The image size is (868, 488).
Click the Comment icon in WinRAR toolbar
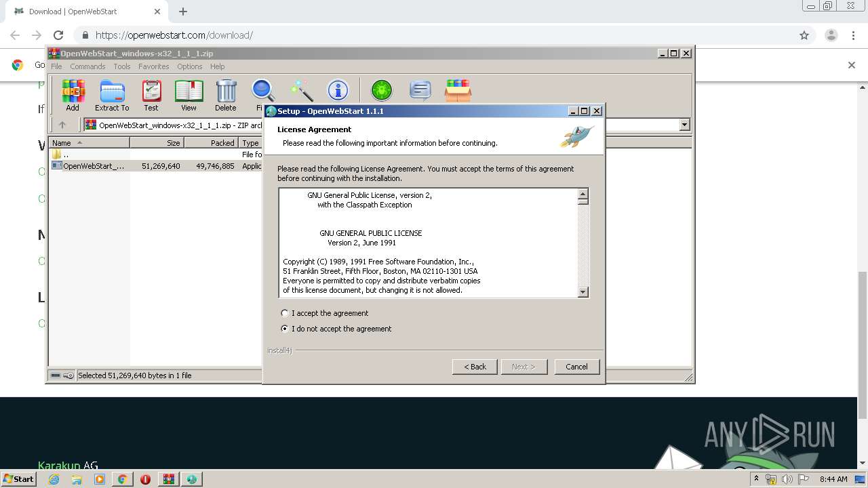(420, 91)
